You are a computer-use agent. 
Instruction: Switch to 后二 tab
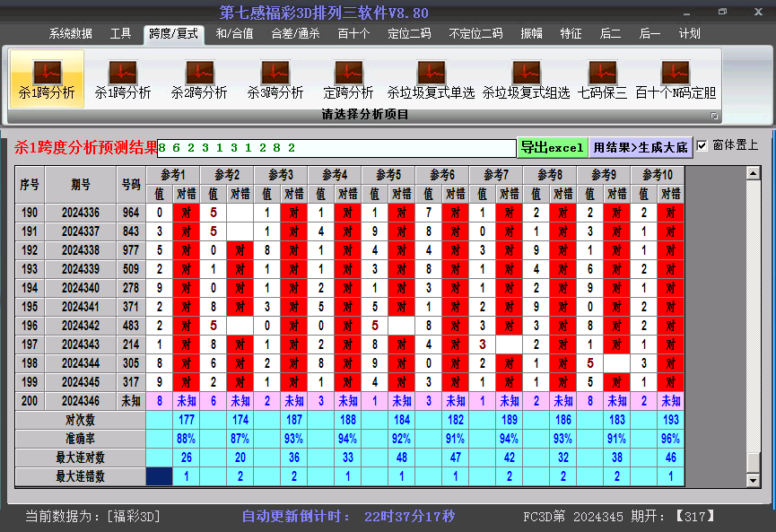point(610,34)
